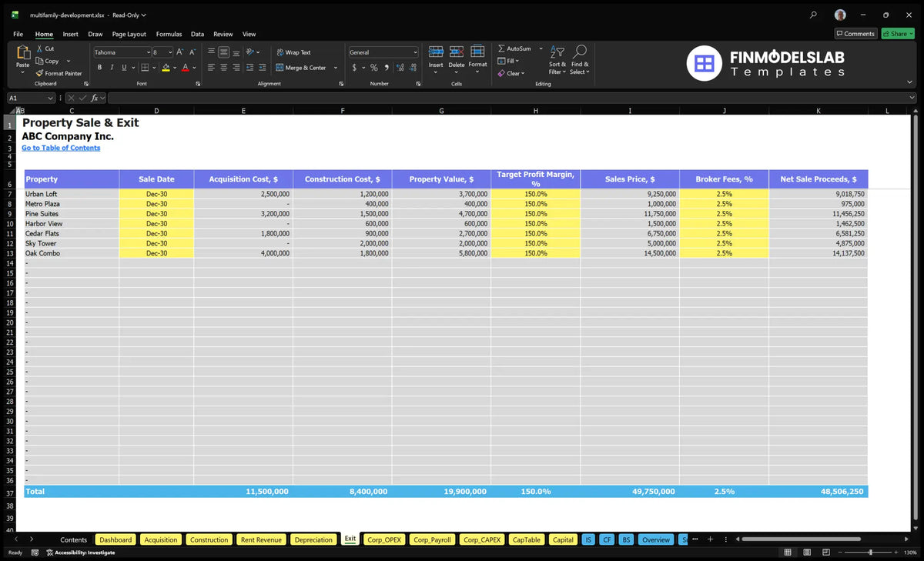
Task: Expand the formula bar
Action: [912, 98]
